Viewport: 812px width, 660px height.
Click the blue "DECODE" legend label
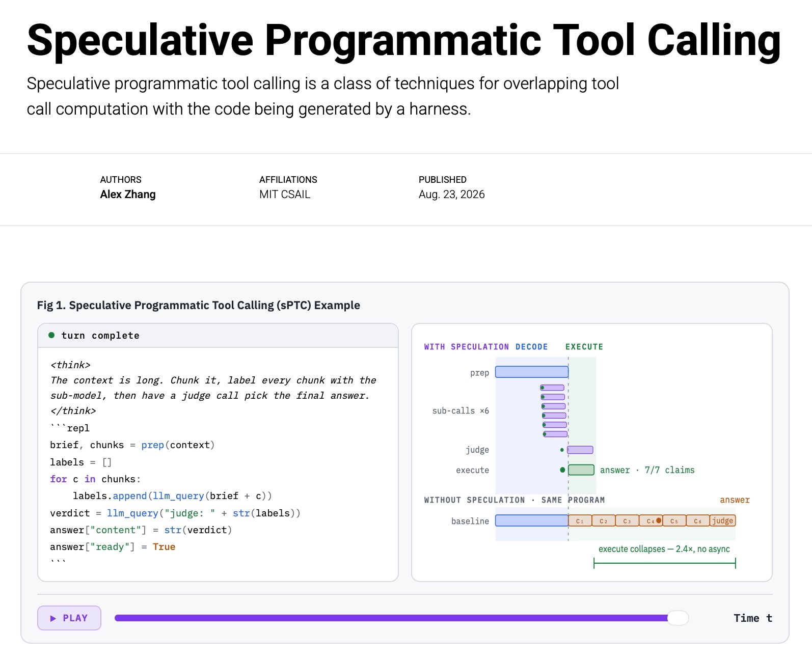[x=532, y=347]
